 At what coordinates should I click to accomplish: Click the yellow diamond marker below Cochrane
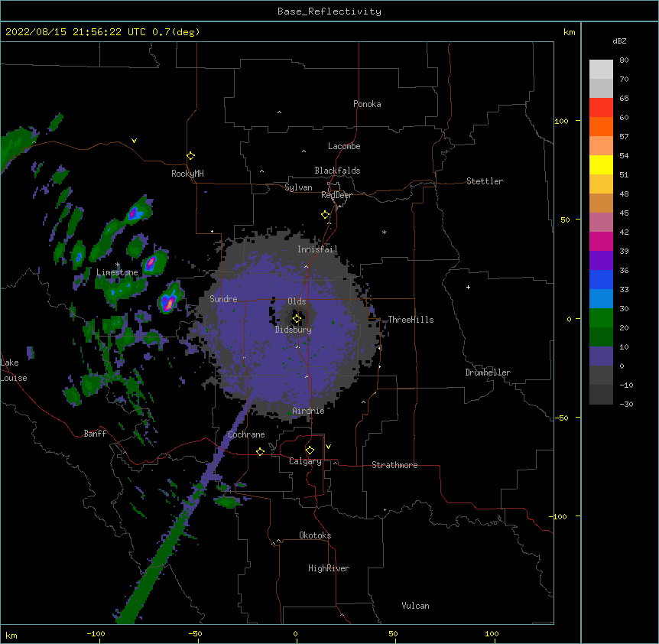260,451
